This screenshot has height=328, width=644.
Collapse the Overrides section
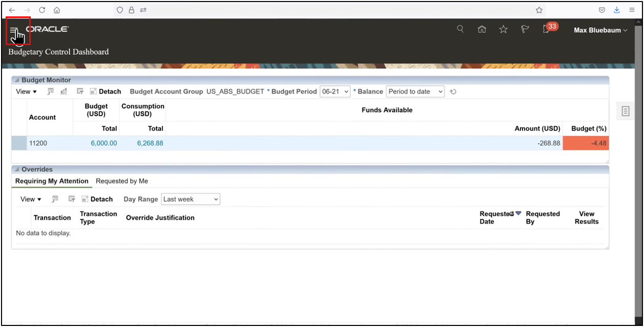pyautogui.click(x=16, y=169)
